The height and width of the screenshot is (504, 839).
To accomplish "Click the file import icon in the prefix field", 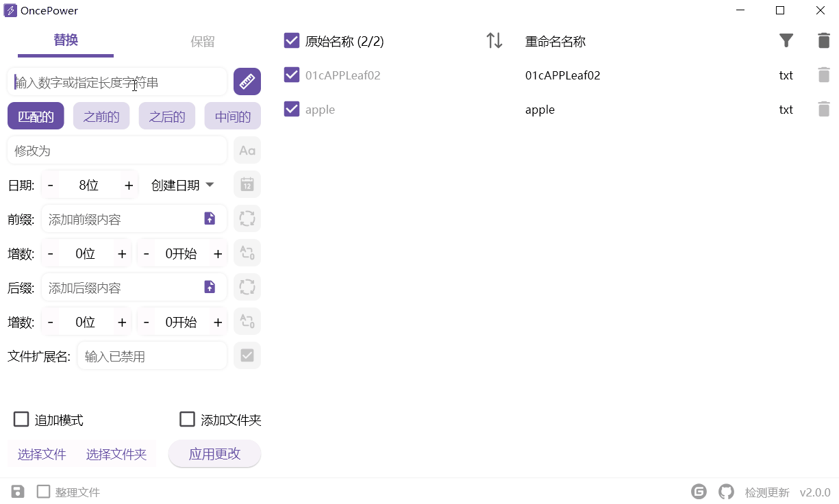I will (x=210, y=218).
